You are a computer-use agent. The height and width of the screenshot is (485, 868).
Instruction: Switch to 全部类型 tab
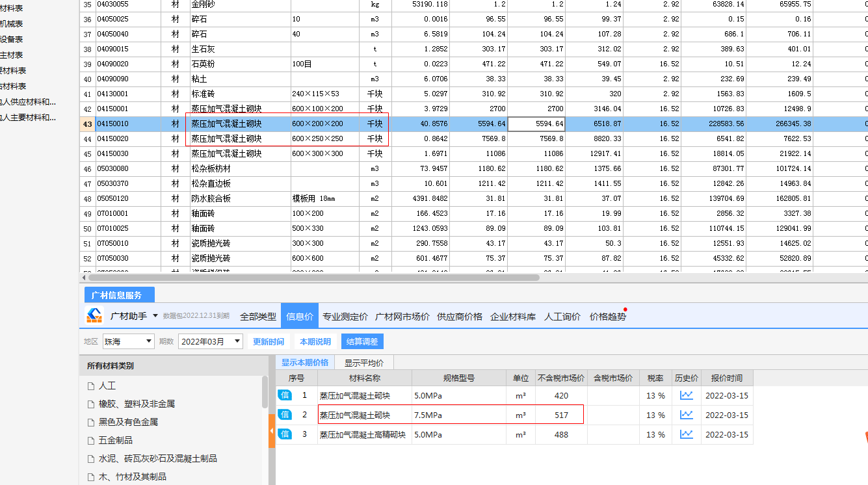[258, 317]
